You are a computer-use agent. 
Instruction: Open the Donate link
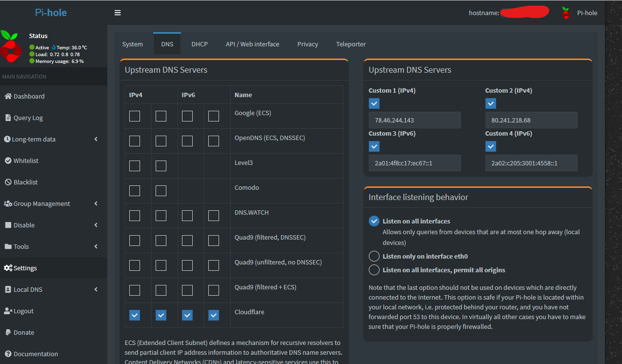[x=54, y=332]
